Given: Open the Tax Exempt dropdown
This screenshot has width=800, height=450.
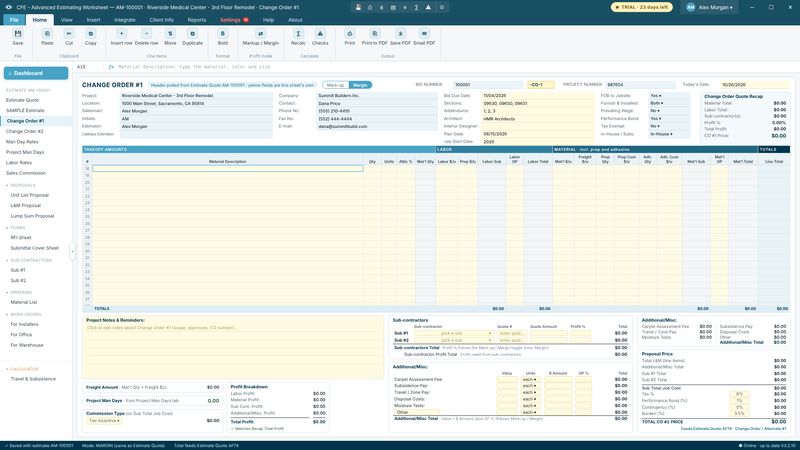Looking at the screenshot, I should click(x=669, y=126).
